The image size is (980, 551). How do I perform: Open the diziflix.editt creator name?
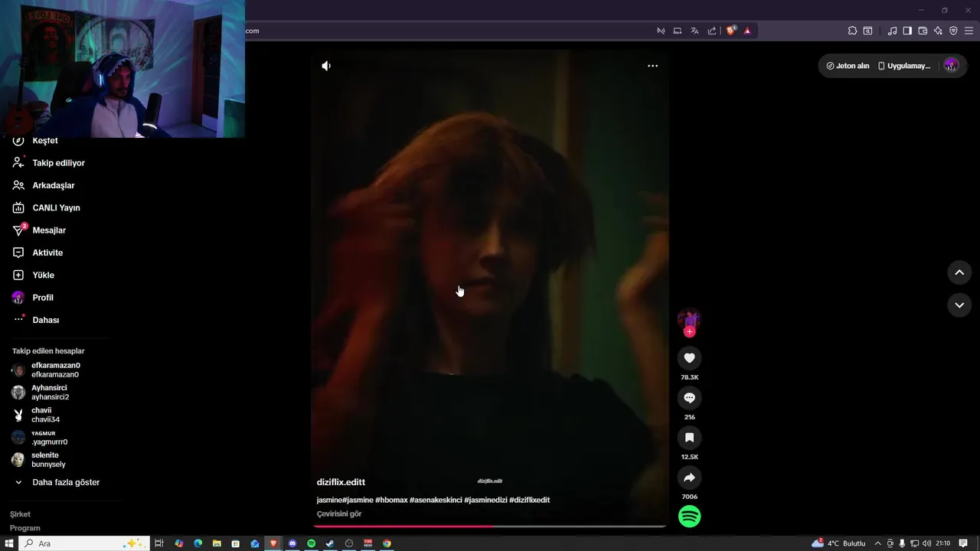click(341, 482)
